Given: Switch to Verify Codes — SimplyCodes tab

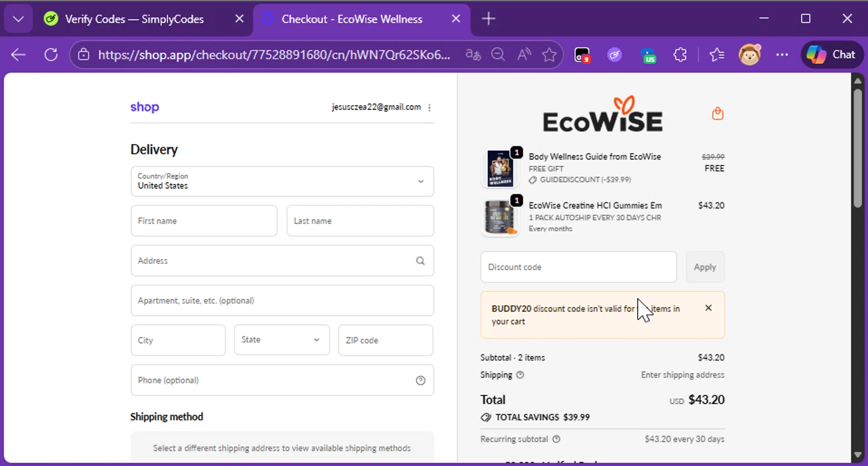Looking at the screenshot, I should (134, 19).
